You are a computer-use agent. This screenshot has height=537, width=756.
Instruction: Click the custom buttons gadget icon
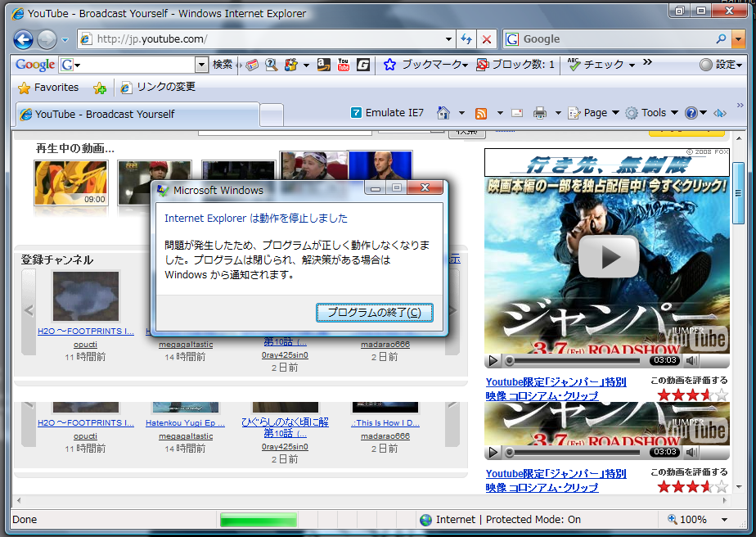pos(291,64)
